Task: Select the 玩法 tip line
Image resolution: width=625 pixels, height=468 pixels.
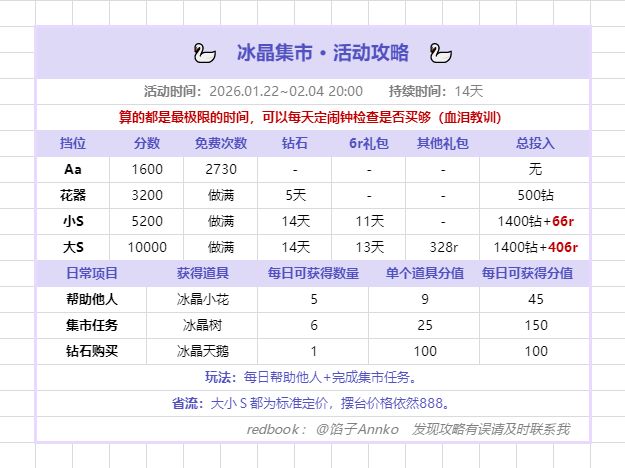Action: (311, 377)
